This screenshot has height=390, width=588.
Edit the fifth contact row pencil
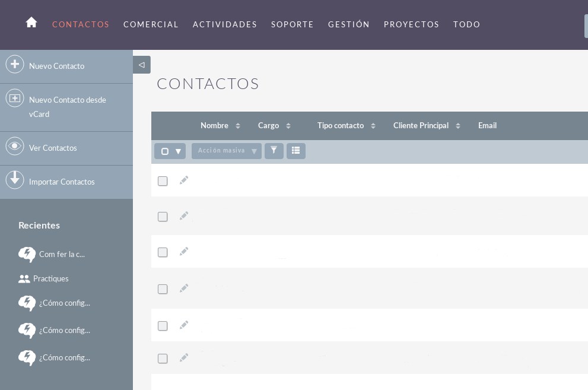pyautogui.click(x=184, y=325)
